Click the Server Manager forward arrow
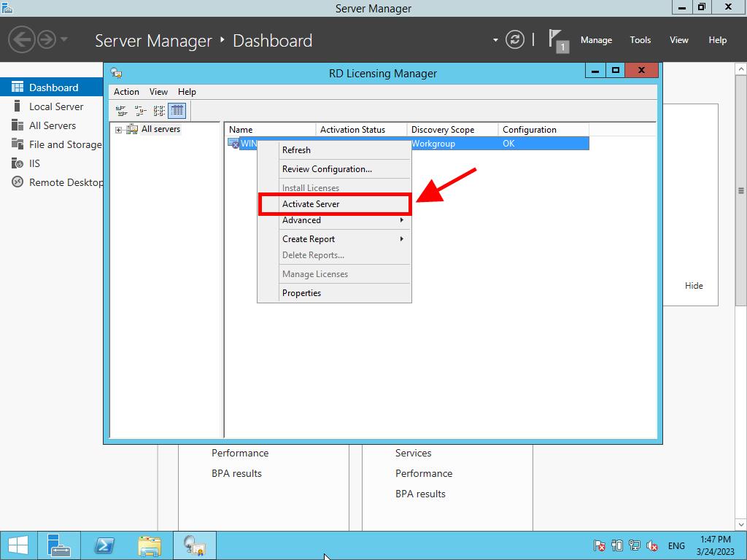 coord(47,39)
